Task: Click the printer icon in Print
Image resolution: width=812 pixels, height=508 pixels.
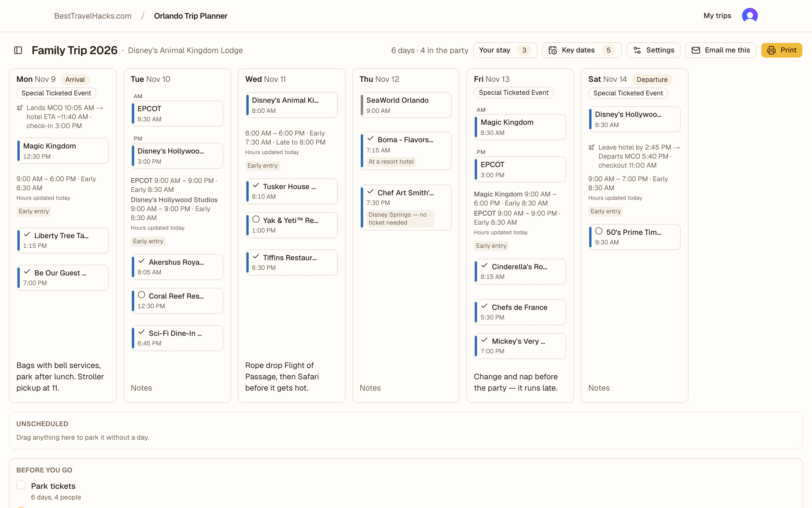Action: pos(771,51)
